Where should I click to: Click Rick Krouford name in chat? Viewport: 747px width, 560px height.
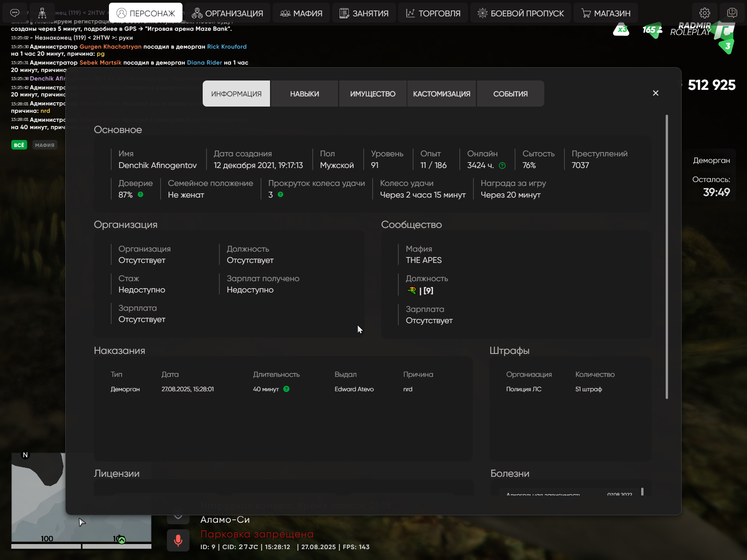coord(227,47)
